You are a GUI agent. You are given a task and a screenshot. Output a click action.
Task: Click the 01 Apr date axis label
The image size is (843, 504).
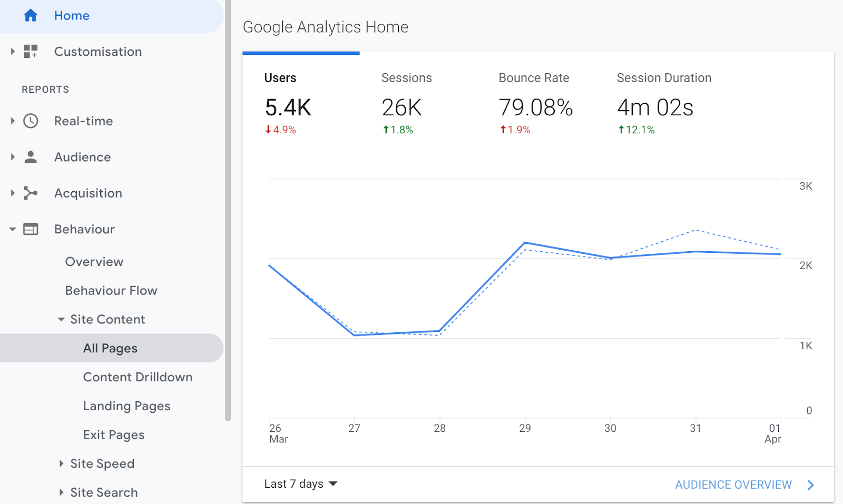773,433
